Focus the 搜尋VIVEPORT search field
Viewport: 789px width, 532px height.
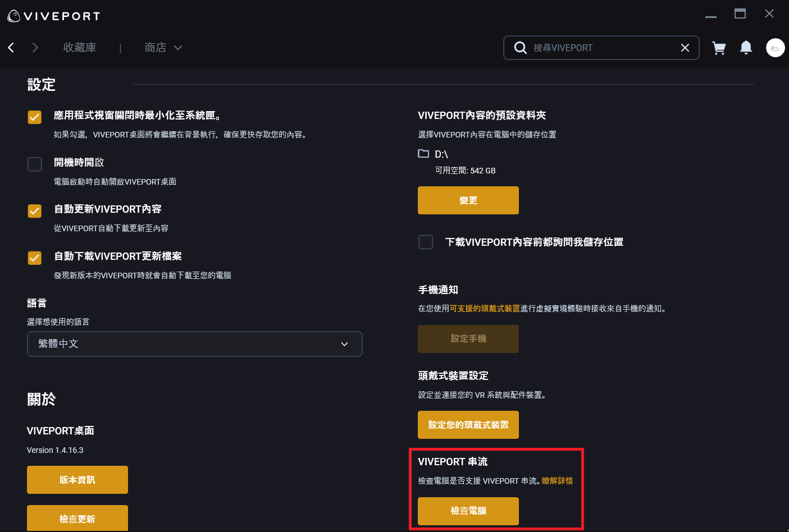601,48
